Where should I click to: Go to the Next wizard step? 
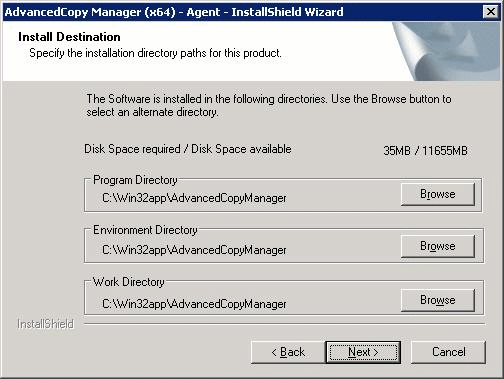pos(363,352)
